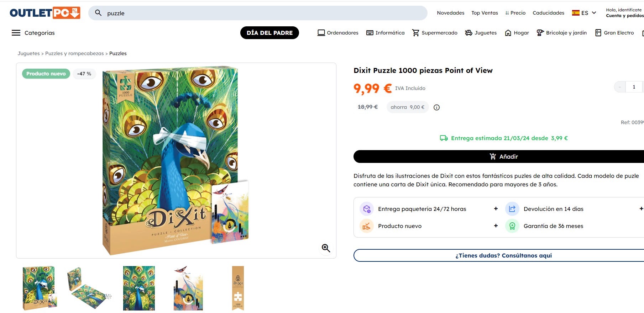Open the ES language dropdown
Viewport: 644px width, 313px height.
tap(584, 13)
